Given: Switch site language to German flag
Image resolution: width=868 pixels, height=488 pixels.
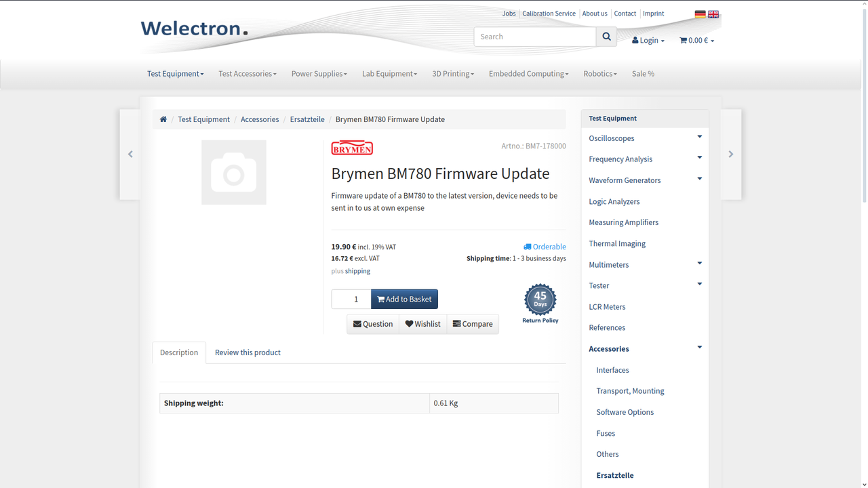Looking at the screenshot, I should 701,14.
